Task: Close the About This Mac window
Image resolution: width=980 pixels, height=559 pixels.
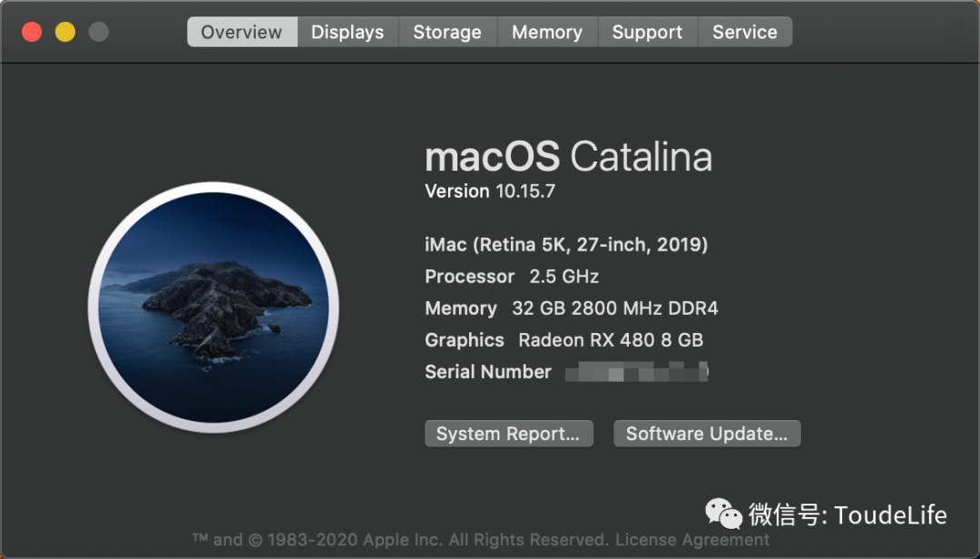Action: pos(32,32)
